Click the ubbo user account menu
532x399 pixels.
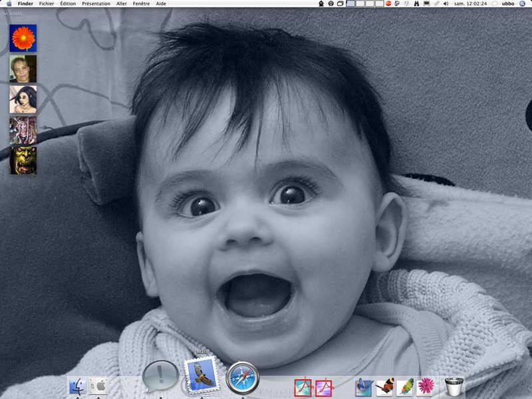pyautogui.click(x=507, y=4)
